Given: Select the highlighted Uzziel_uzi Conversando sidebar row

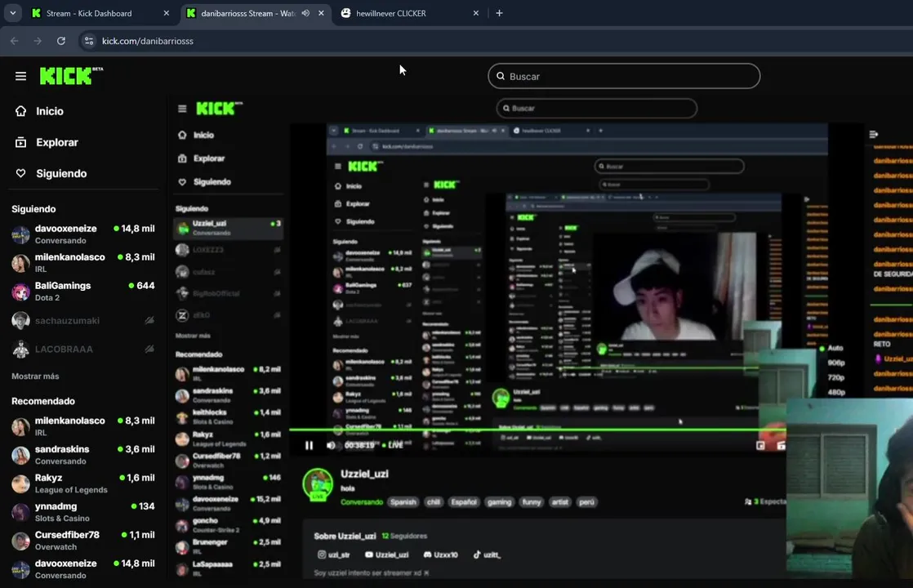Looking at the screenshot, I should (x=229, y=228).
